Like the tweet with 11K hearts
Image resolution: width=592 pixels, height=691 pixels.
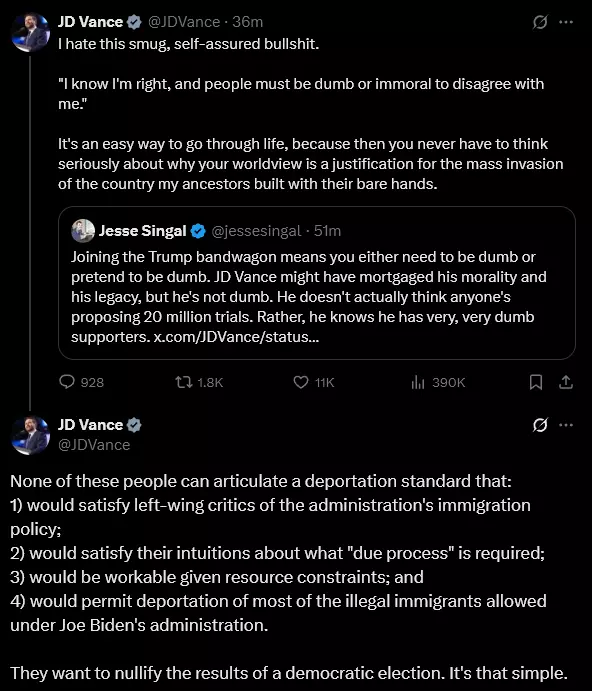pyautogui.click(x=301, y=382)
